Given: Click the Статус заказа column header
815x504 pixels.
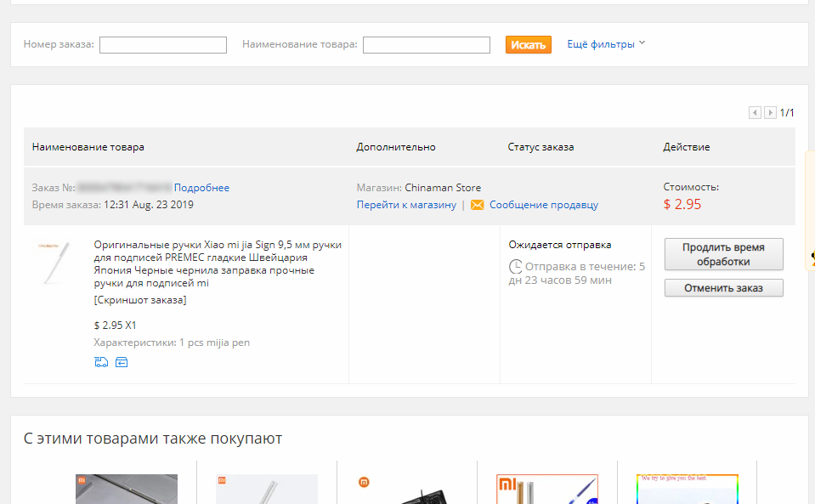Looking at the screenshot, I should [541, 147].
